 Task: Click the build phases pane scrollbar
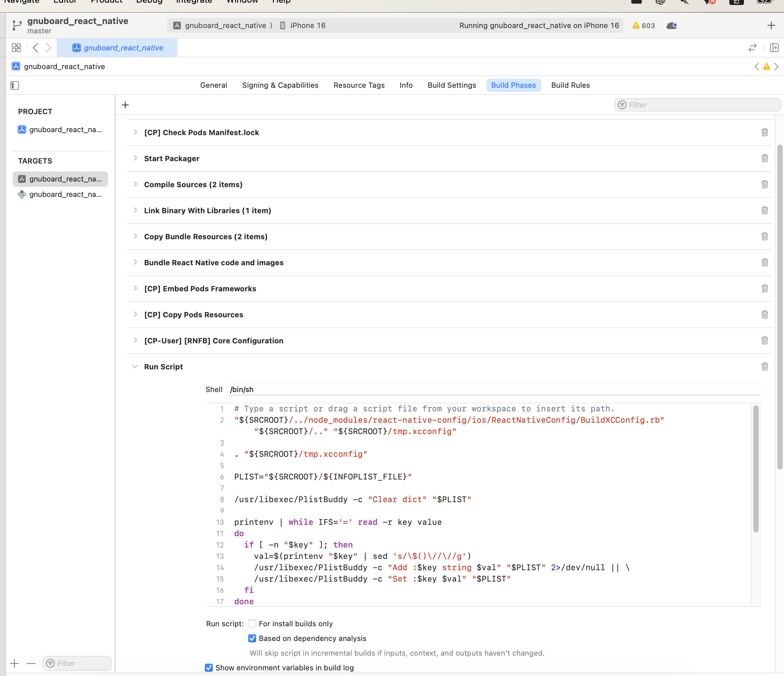pos(779,307)
